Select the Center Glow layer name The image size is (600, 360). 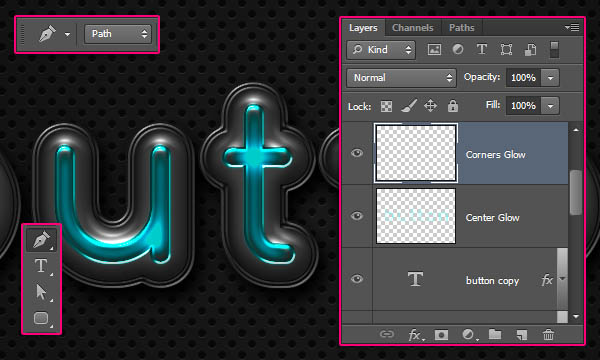click(492, 218)
